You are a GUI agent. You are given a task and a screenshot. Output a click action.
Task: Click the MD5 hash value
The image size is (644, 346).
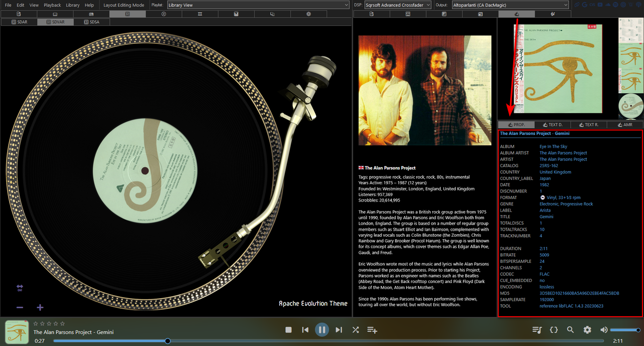point(580,293)
